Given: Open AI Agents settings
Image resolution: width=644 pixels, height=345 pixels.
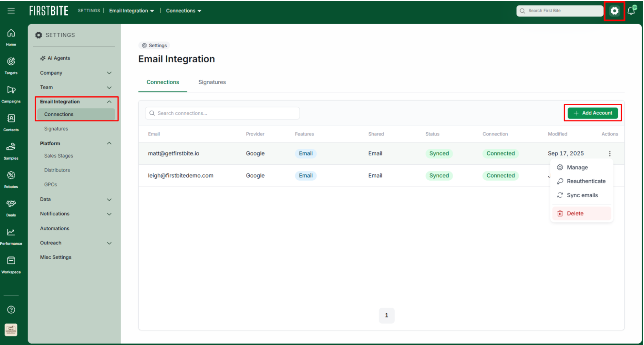Looking at the screenshot, I should coord(55,58).
